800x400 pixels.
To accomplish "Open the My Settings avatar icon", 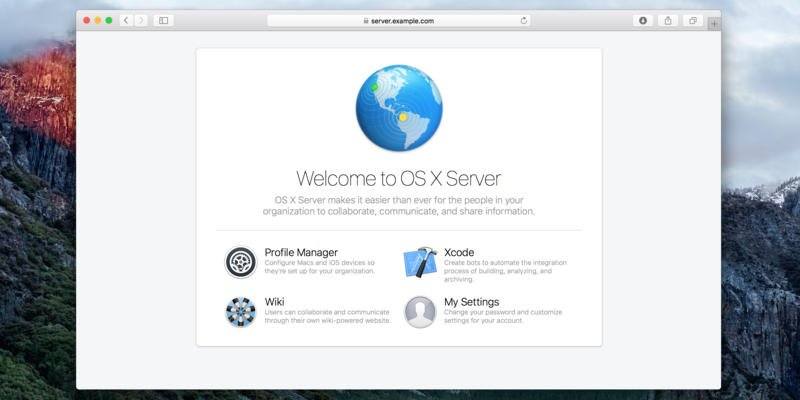I will tap(420, 312).
